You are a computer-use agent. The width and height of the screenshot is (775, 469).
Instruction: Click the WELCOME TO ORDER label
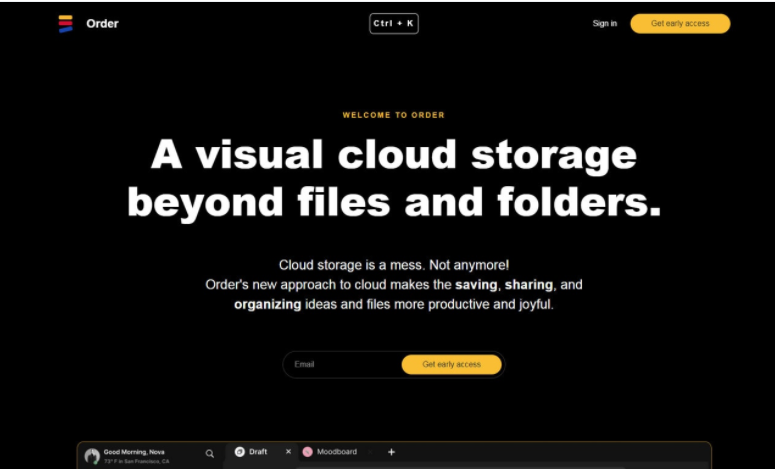[x=393, y=115]
